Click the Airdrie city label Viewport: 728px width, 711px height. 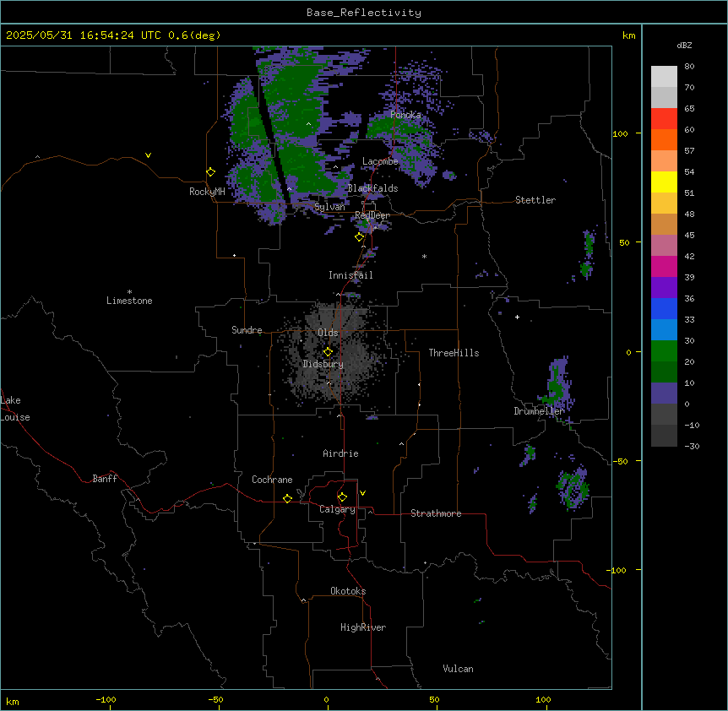click(x=340, y=453)
